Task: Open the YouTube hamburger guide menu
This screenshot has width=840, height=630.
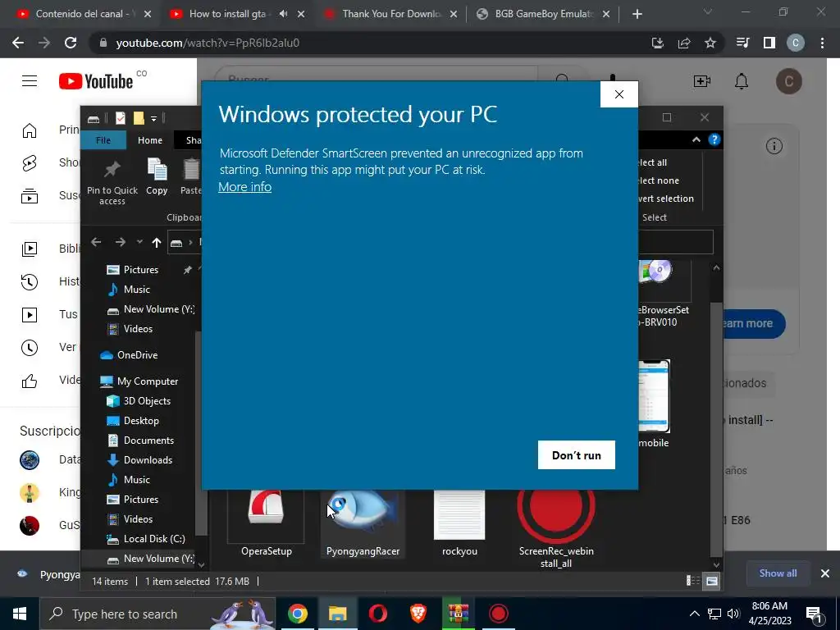Action: pos(30,81)
